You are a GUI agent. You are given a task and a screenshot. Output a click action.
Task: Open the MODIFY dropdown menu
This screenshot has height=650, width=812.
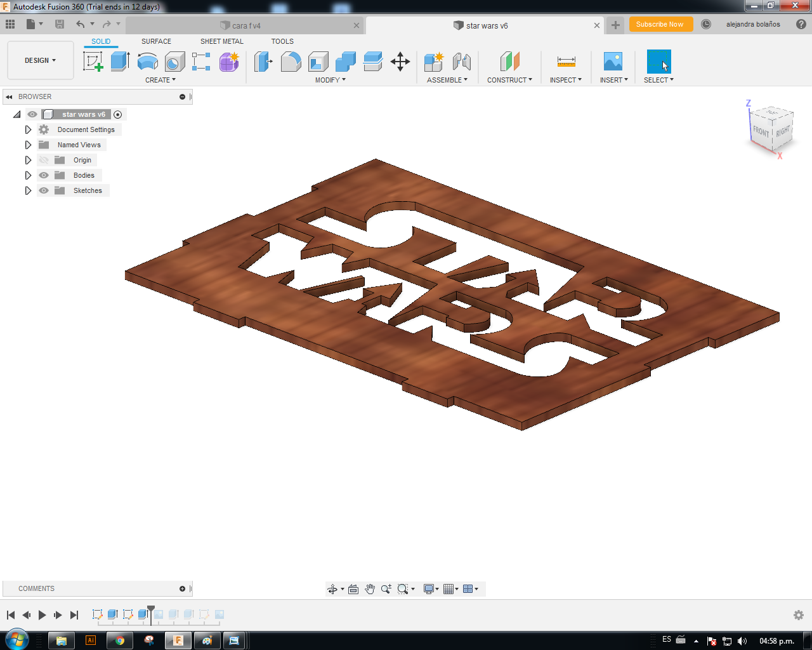331,80
